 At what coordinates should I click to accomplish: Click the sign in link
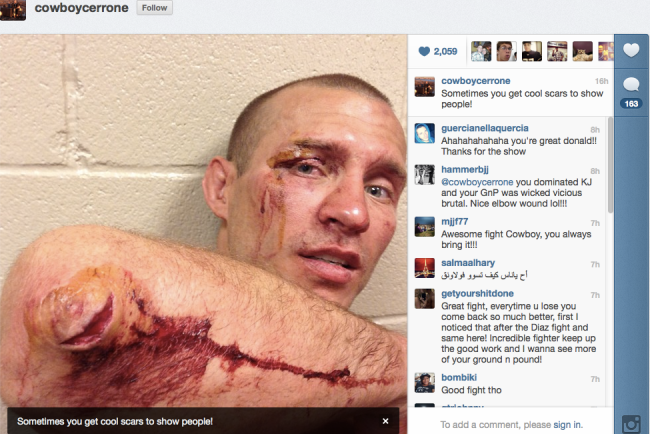coord(567,425)
